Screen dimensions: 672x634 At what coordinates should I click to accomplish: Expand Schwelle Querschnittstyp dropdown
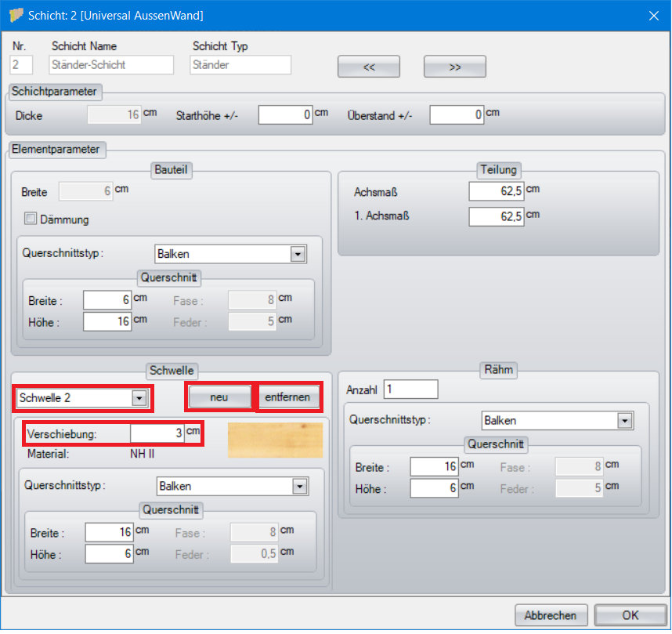pyautogui.click(x=298, y=487)
